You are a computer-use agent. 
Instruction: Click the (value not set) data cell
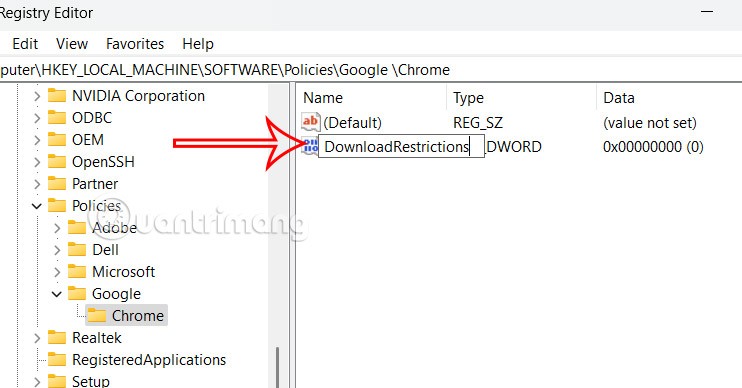[650, 123]
